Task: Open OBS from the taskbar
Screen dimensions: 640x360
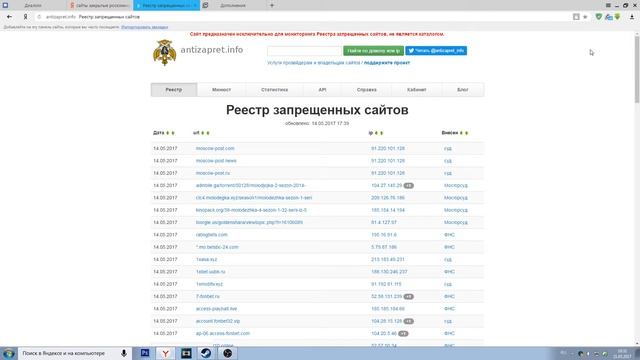Action: tap(227, 353)
